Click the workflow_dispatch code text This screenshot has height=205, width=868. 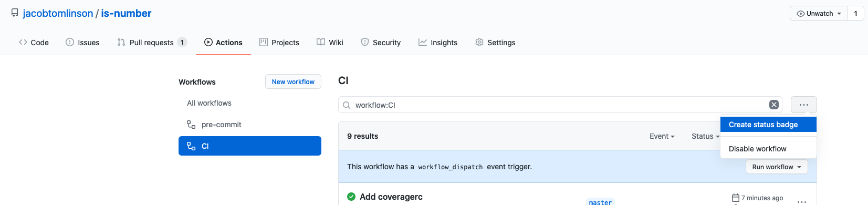pos(451,167)
